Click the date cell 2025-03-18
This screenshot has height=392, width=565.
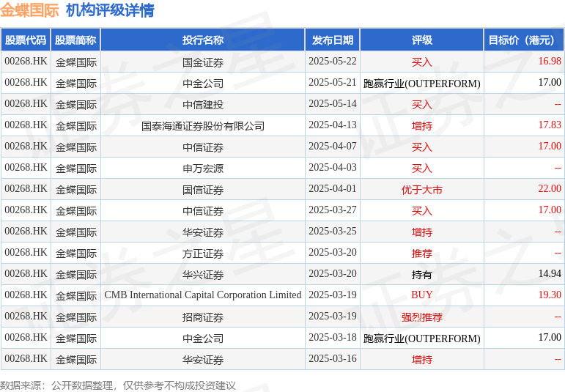tap(333, 338)
